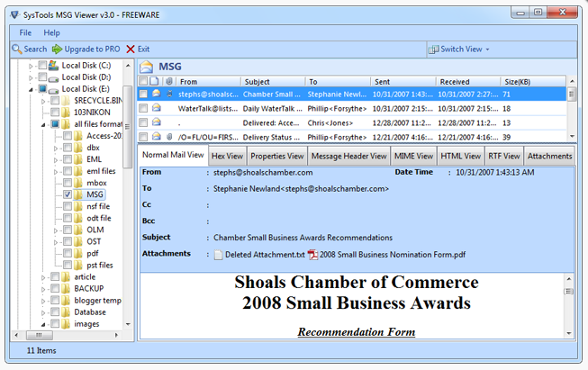
Task: Sort messages by the Size(KB) column header
Action: [x=533, y=81]
